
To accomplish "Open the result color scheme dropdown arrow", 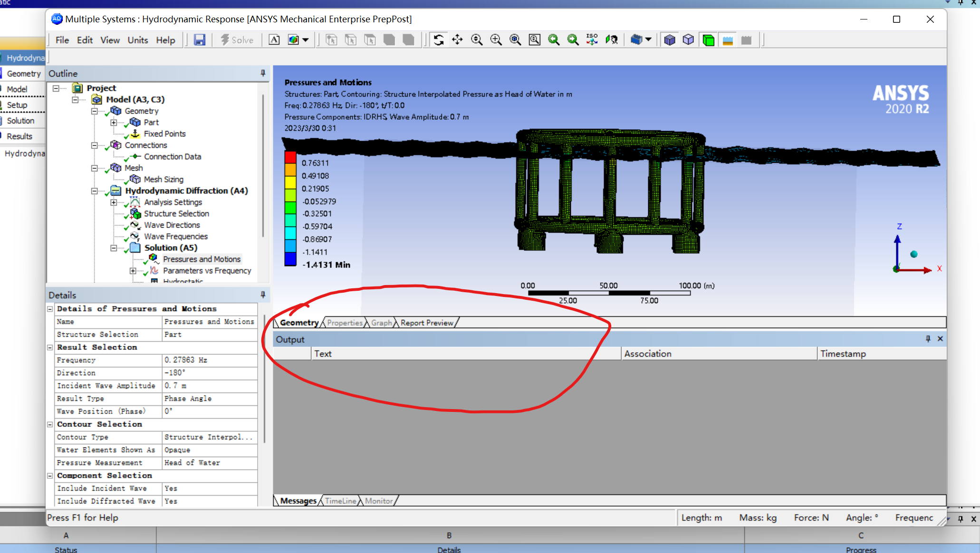I will (x=306, y=40).
